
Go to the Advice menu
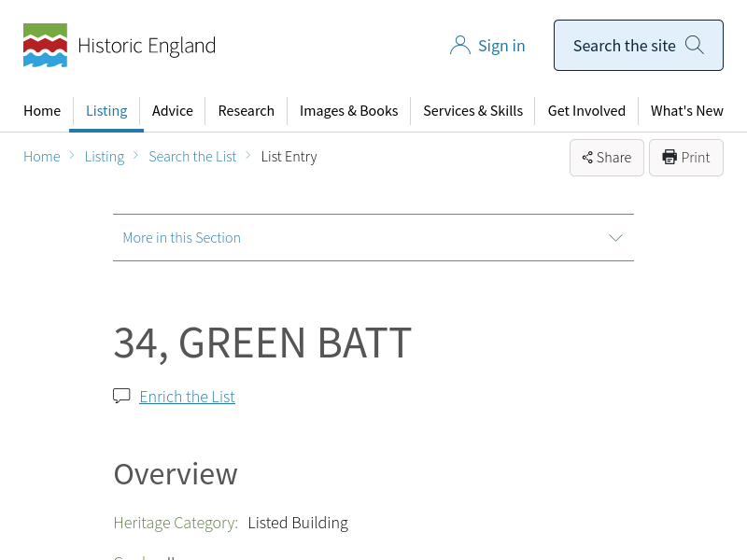click(173, 111)
